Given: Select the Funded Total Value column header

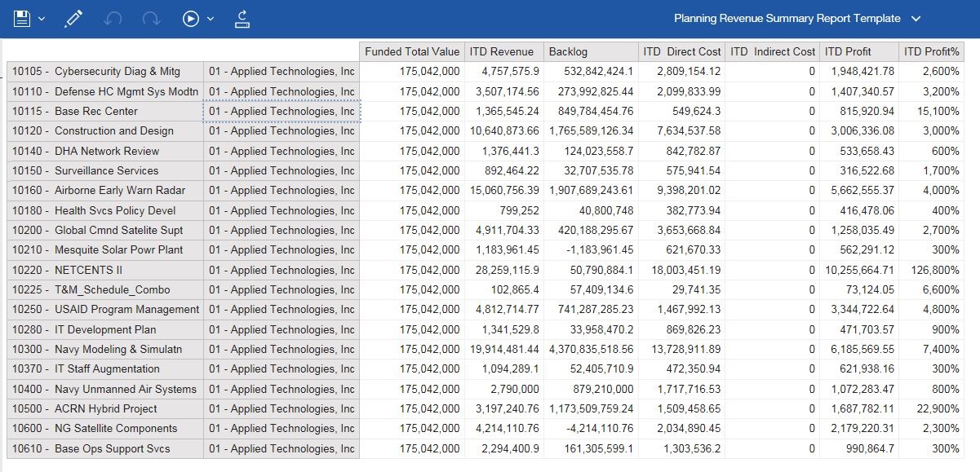Looking at the screenshot, I should coord(412,51).
